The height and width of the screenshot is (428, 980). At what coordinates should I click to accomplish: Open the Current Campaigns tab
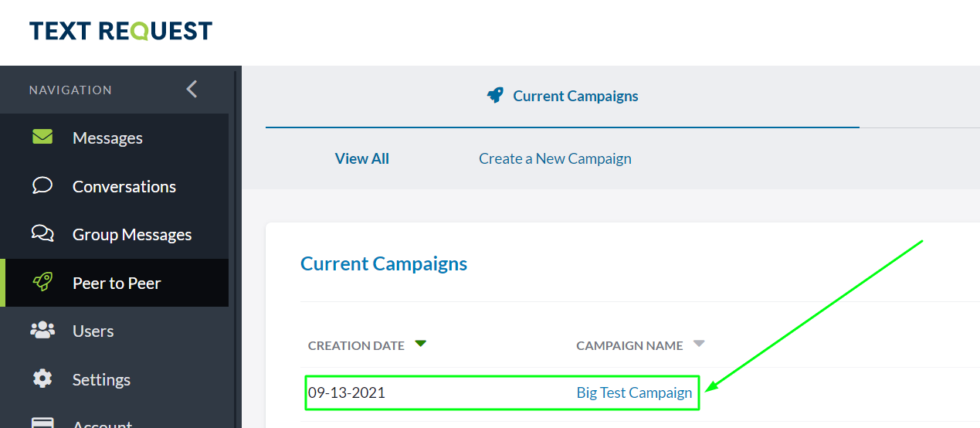point(575,97)
